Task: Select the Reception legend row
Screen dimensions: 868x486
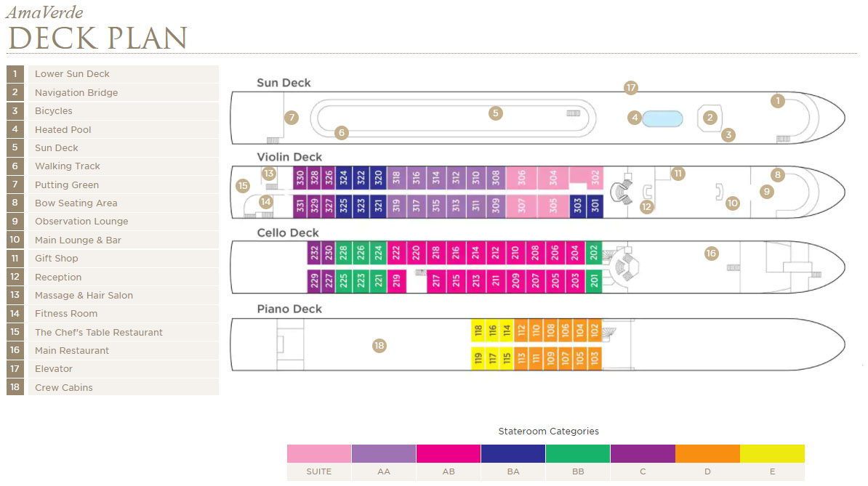Action: tap(113, 277)
